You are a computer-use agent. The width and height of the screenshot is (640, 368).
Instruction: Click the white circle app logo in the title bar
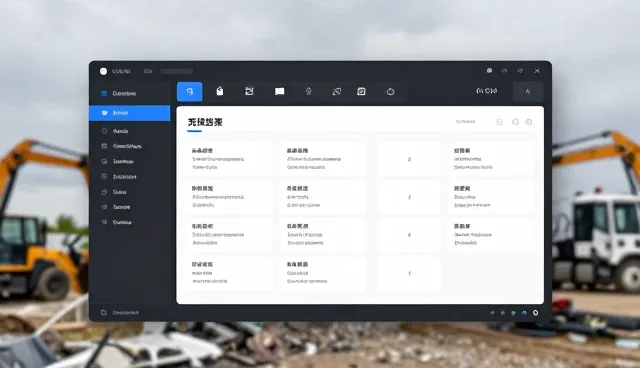tap(103, 71)
